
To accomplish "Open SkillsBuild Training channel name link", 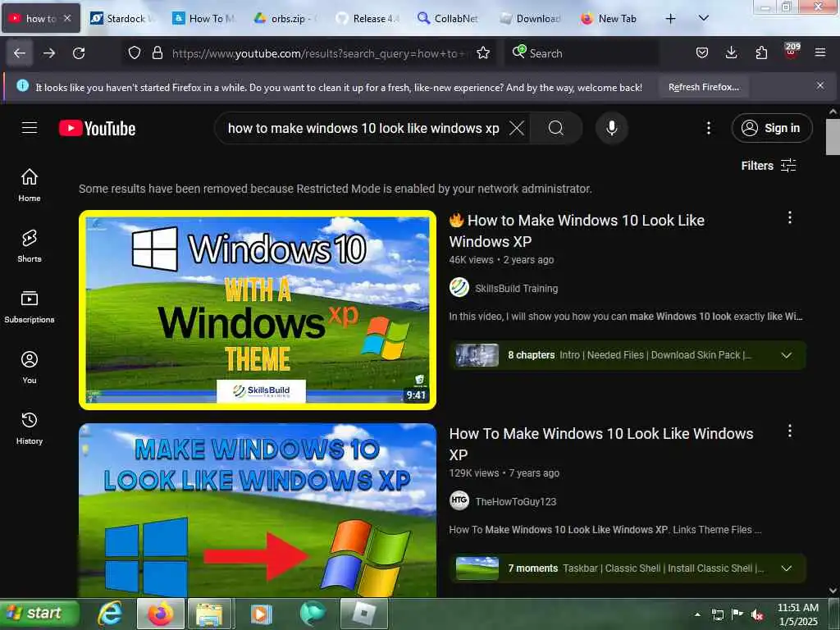I will pyautogui.click(x=517, y=288).
